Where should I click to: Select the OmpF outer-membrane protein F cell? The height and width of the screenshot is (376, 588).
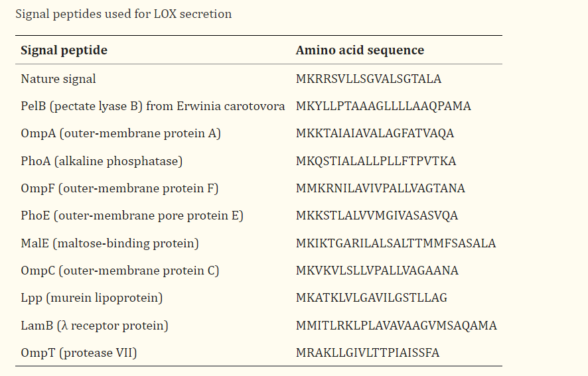click(119, 188)
